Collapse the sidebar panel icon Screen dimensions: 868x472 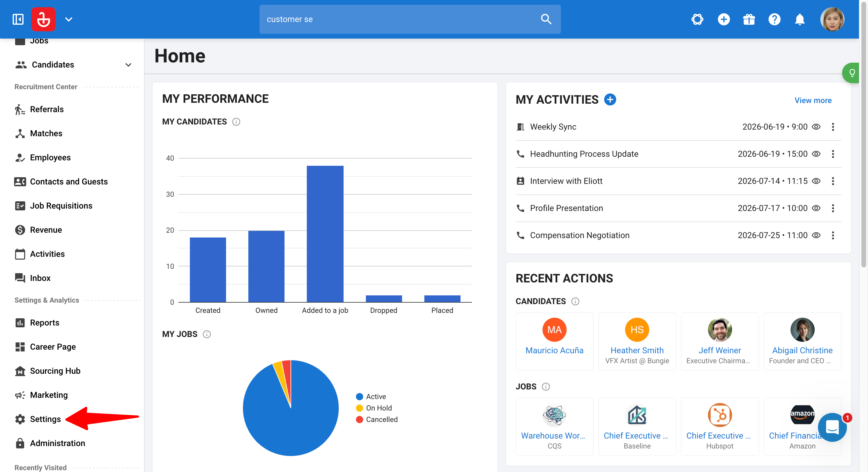point(18,19)
